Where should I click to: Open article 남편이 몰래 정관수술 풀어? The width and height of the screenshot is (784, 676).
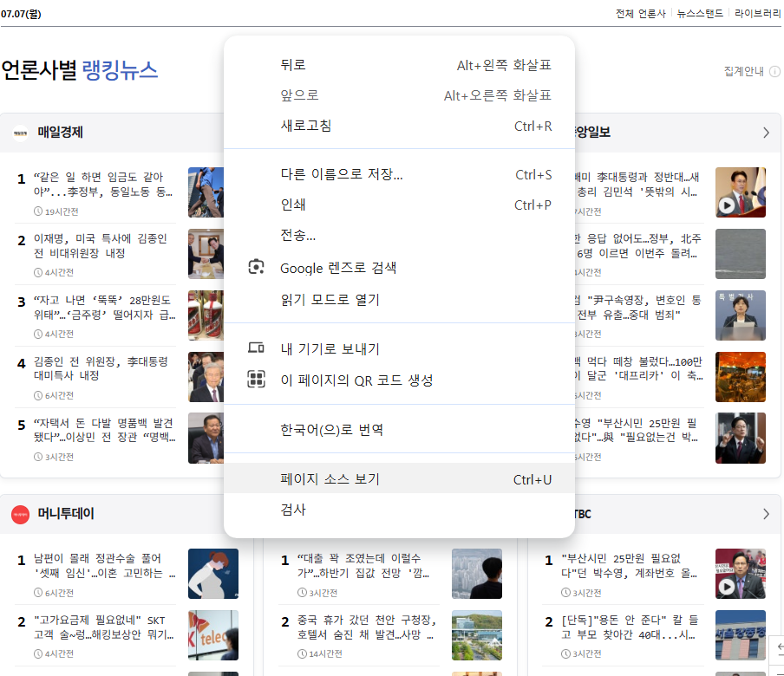pyautogui.click(x=104, y=565)
